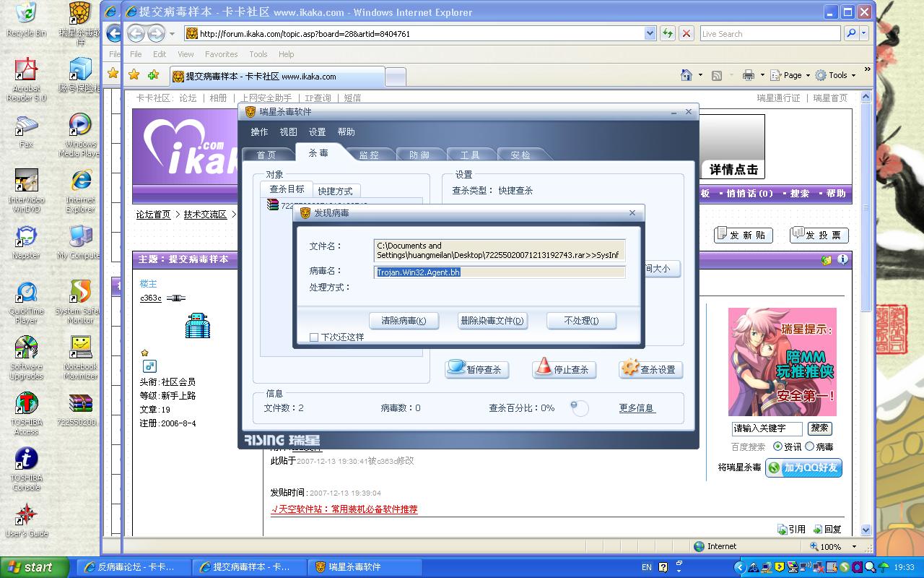
Task: Open the 视图 menu in Rising
Action: click(x=288, y=132)
